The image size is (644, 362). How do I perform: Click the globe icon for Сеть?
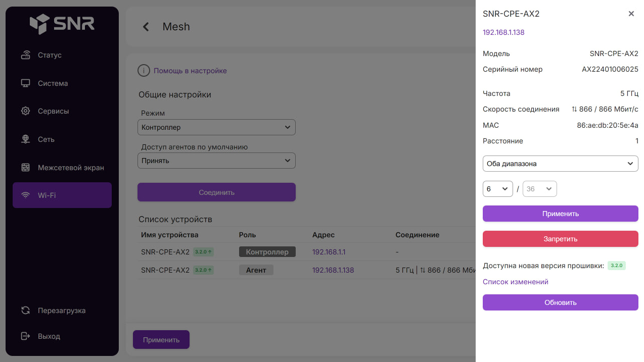(x=26, y=139)
